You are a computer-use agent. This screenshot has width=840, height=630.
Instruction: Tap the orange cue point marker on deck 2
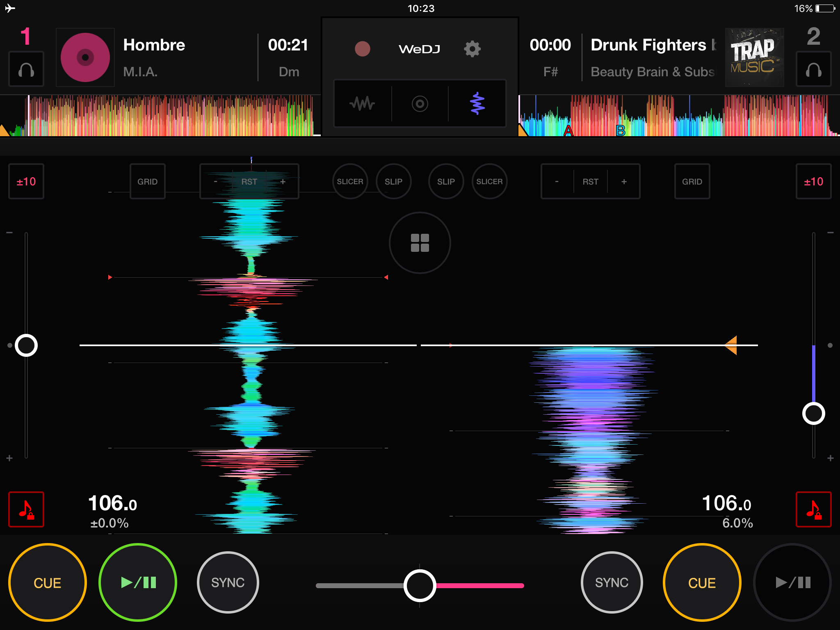731,345
